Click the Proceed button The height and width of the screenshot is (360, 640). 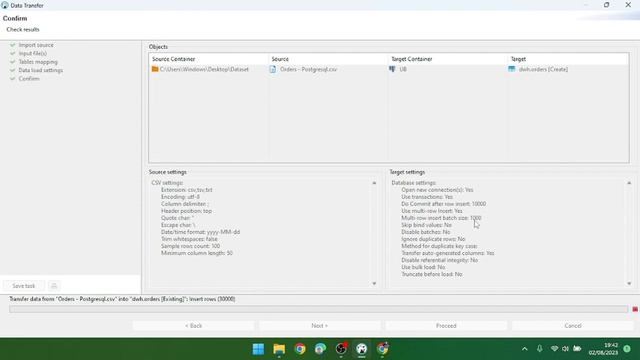click(446, 326)
